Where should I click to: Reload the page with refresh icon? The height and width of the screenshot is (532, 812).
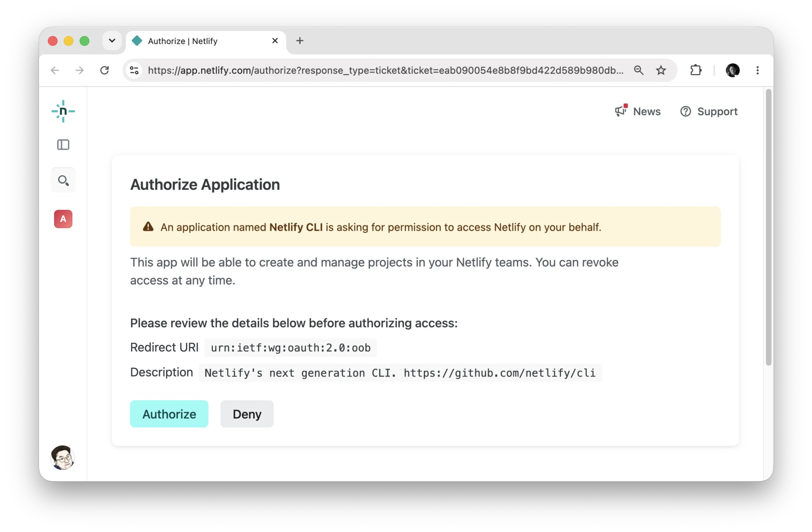[105, 70]
